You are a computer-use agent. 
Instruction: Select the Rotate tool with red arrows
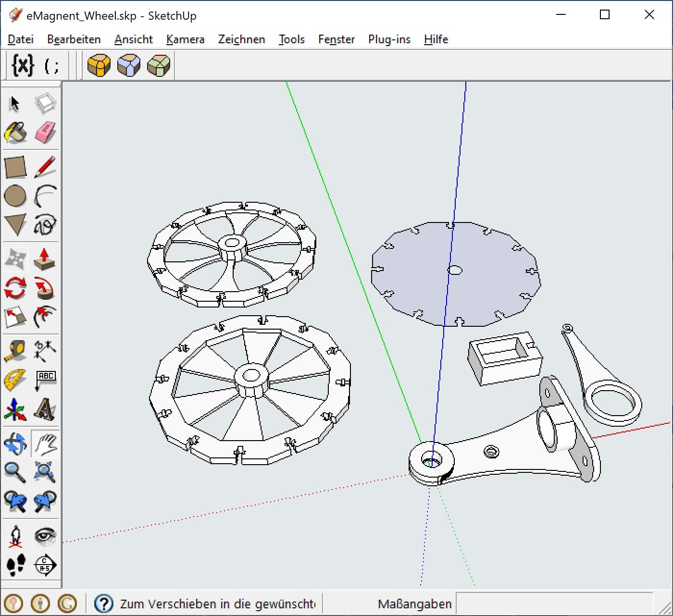[15, 288]
